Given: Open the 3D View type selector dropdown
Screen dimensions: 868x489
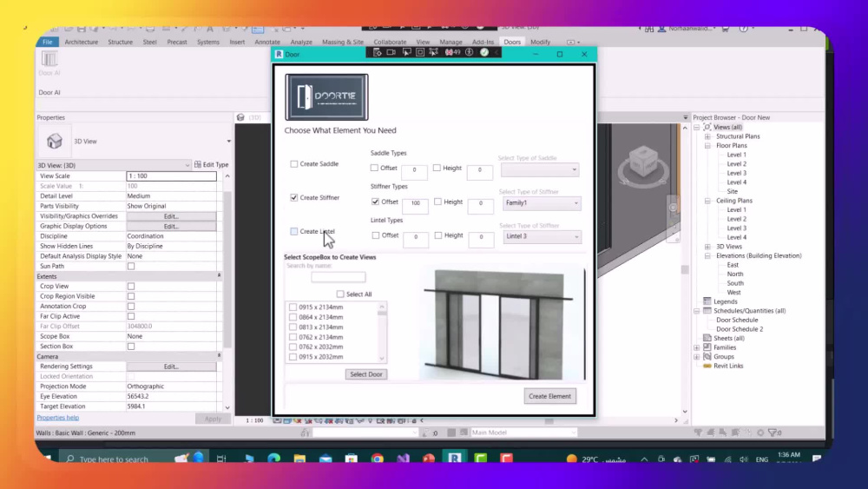Looking at the screenshot, I should point(229,142).
